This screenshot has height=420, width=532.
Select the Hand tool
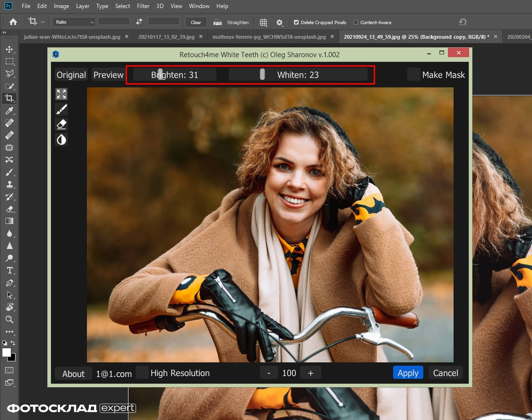9,307
